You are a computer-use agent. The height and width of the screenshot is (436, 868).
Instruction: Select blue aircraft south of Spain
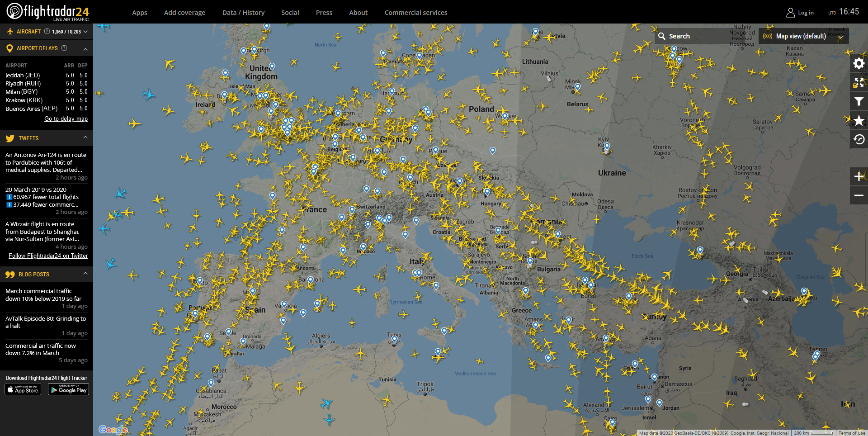coord(326,403)
